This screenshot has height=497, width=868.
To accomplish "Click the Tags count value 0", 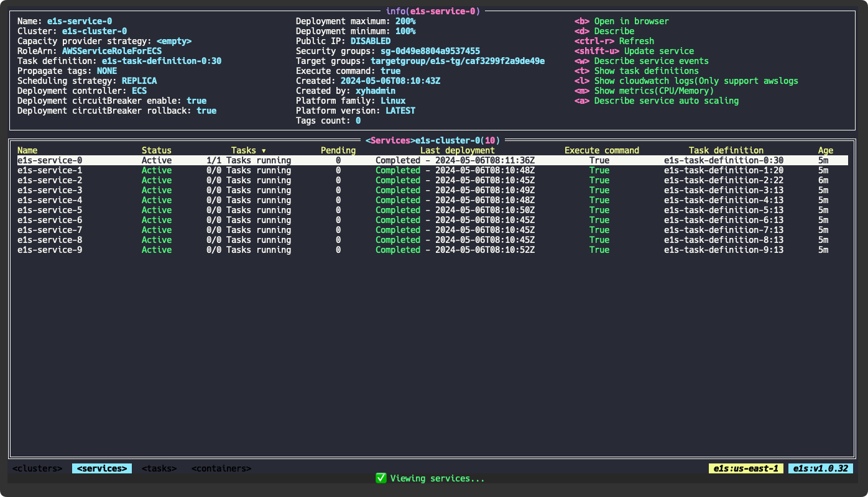I will [x=358, y=121].
